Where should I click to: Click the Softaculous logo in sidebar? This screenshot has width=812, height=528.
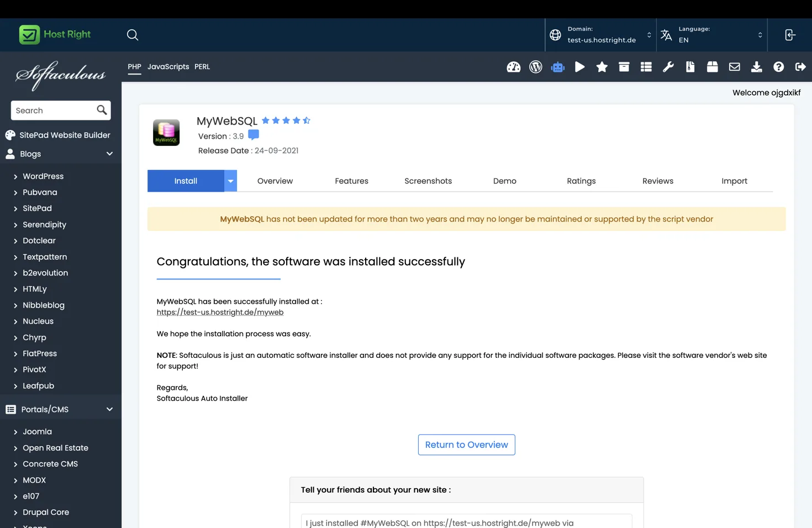point(61,75)
